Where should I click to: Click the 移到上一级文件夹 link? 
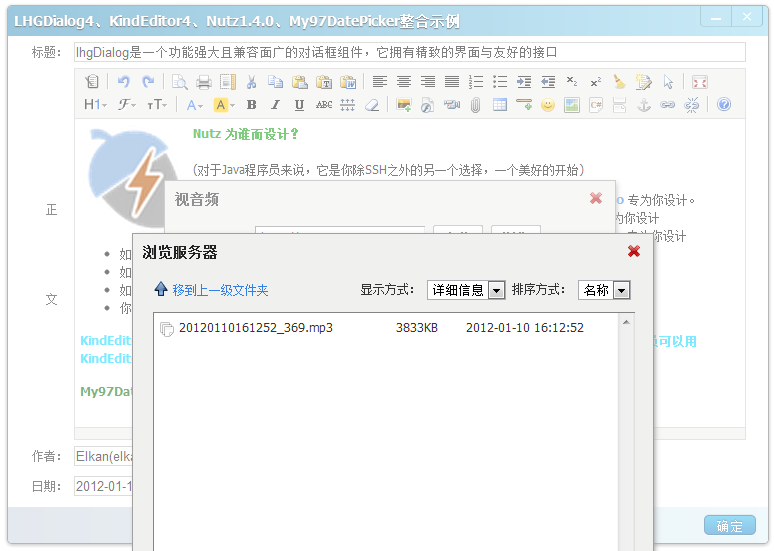[x=220, y=290]
